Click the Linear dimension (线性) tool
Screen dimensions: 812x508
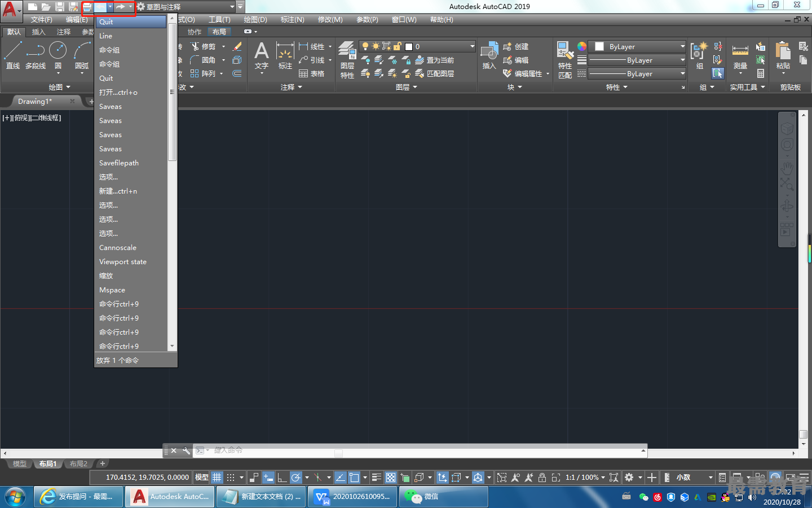(312, 46)
